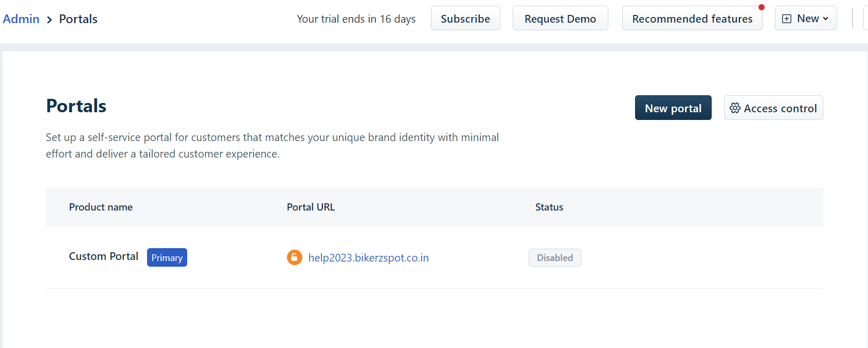Click the Portals page heading
Image resolution: width=868 pixels, height=348 pixels.
click(76, 106)
